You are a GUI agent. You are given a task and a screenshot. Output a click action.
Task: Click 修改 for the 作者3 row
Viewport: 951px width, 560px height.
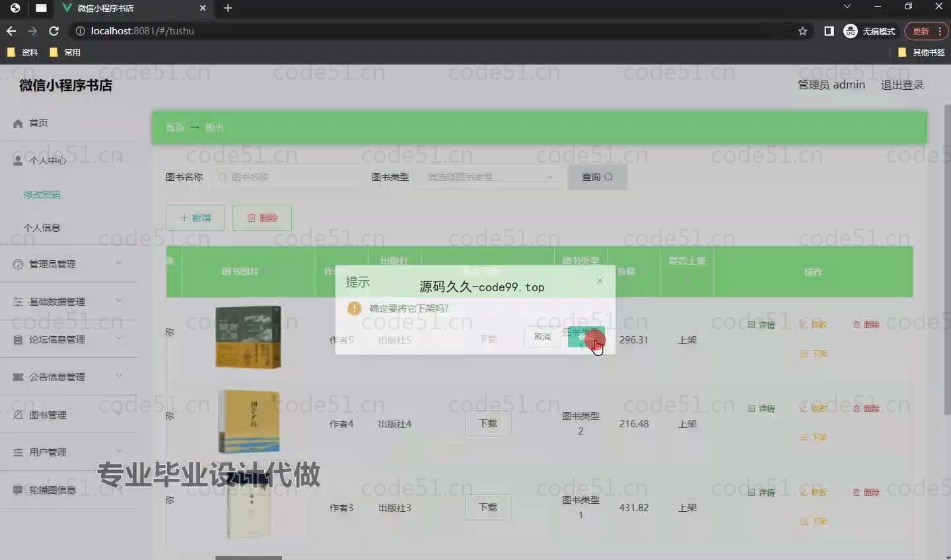(814, 493)
